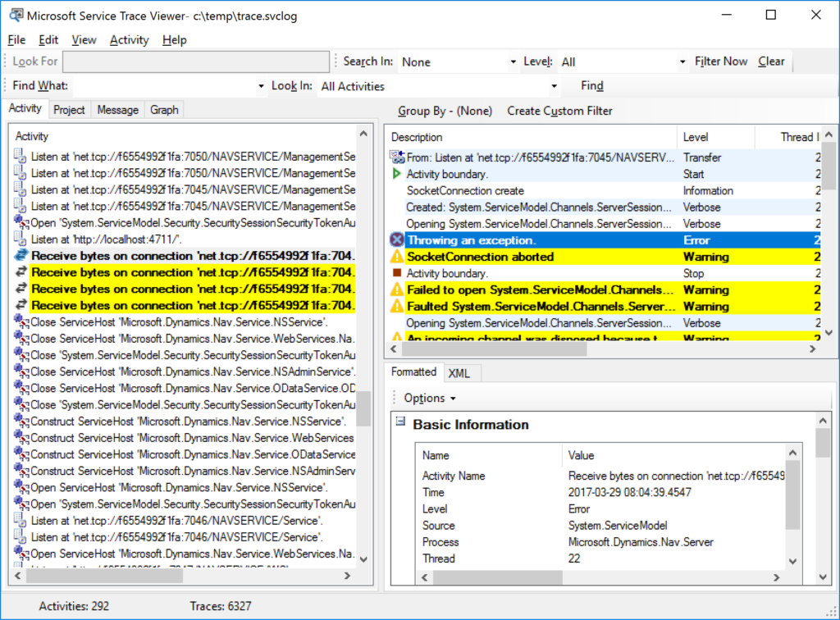Click the green Start icon on the Activity boundary row
Image resolution: width=840 pixels, height=620 pixels.
tap(397, 174)
